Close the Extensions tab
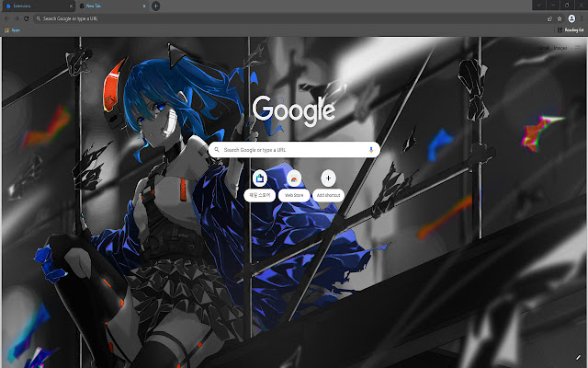588x368 pixels. 71,6
